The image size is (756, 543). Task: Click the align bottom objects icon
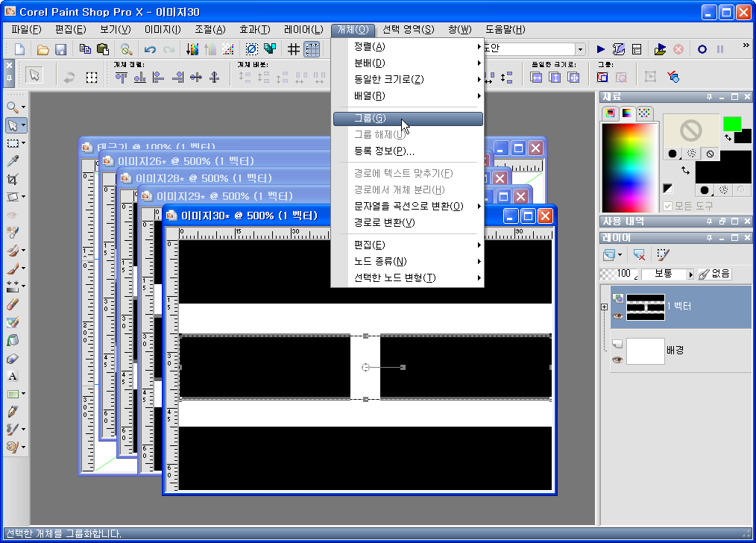tap(140, 77)
